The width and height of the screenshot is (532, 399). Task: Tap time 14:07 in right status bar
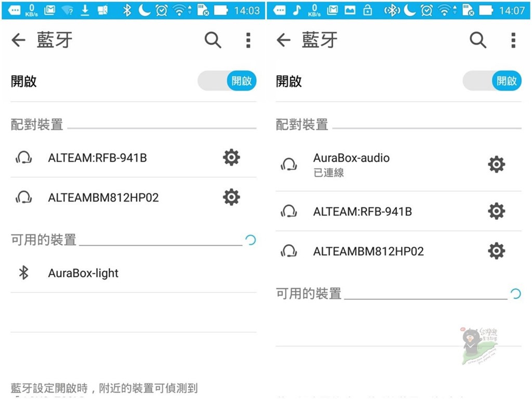click(x=512, y=10)
